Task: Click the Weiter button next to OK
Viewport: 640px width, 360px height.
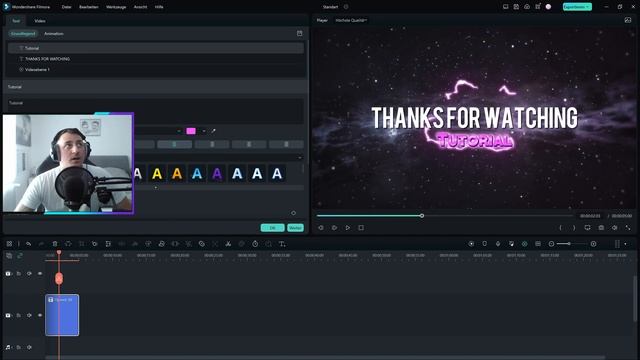Action: (x=296, y=228)
